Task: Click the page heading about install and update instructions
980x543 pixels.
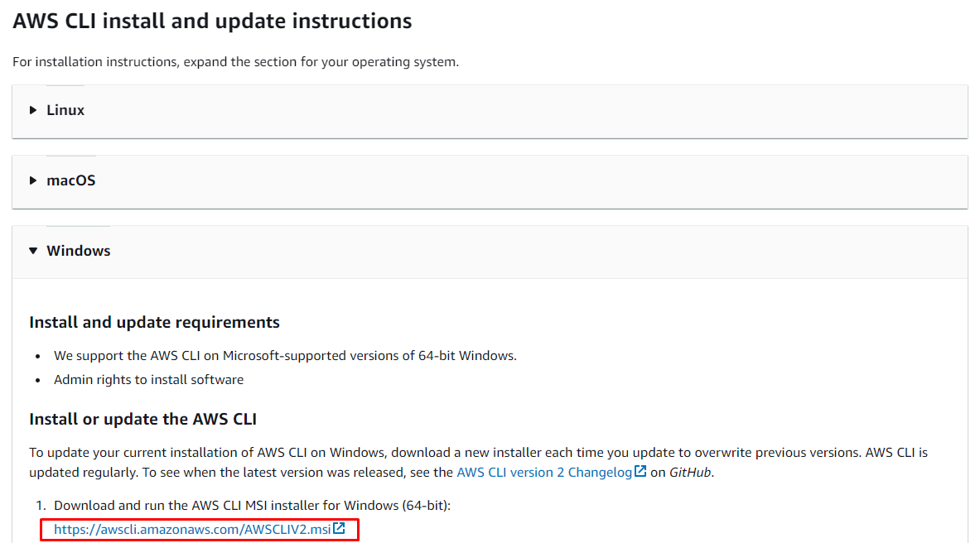Action: (212, 22)
